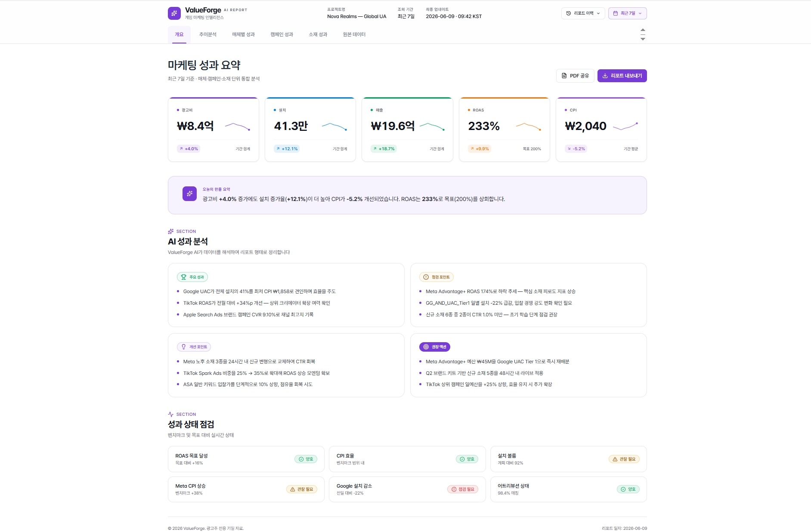Click the ROAS 233% value
This screenshot has height=532, width=811.
click(484, 126)
